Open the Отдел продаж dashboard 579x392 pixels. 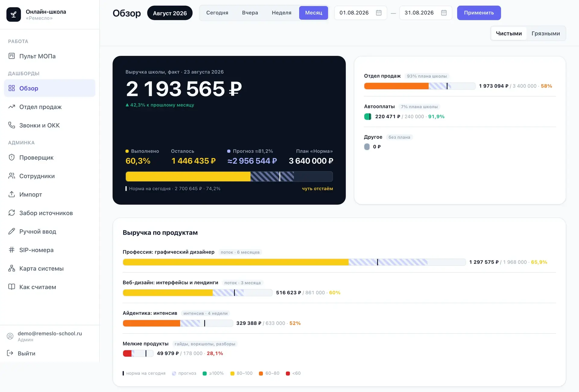[50, 107]
